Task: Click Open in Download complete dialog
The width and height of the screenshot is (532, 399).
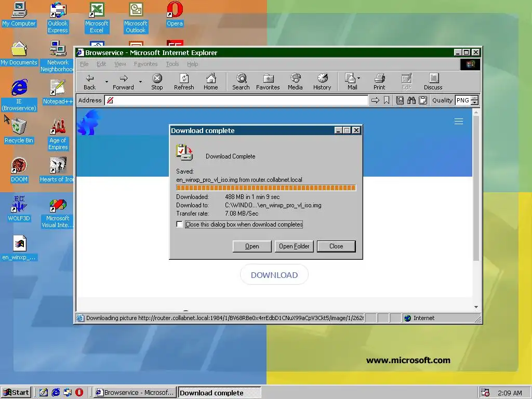Action: point(252,246)
